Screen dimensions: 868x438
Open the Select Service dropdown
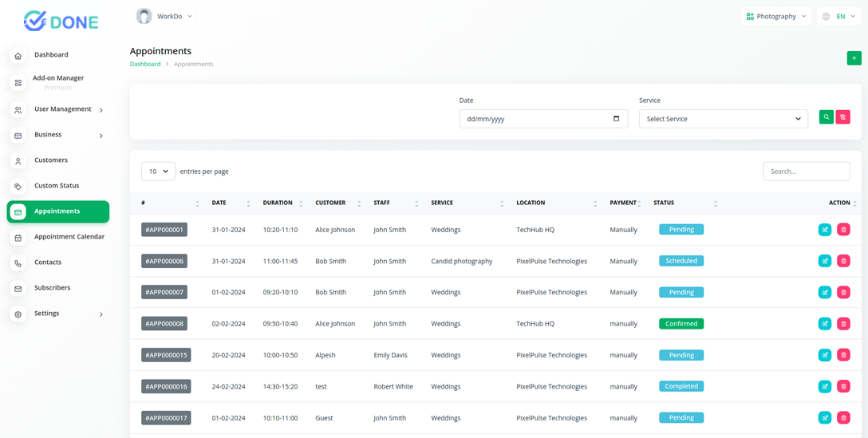724,119
